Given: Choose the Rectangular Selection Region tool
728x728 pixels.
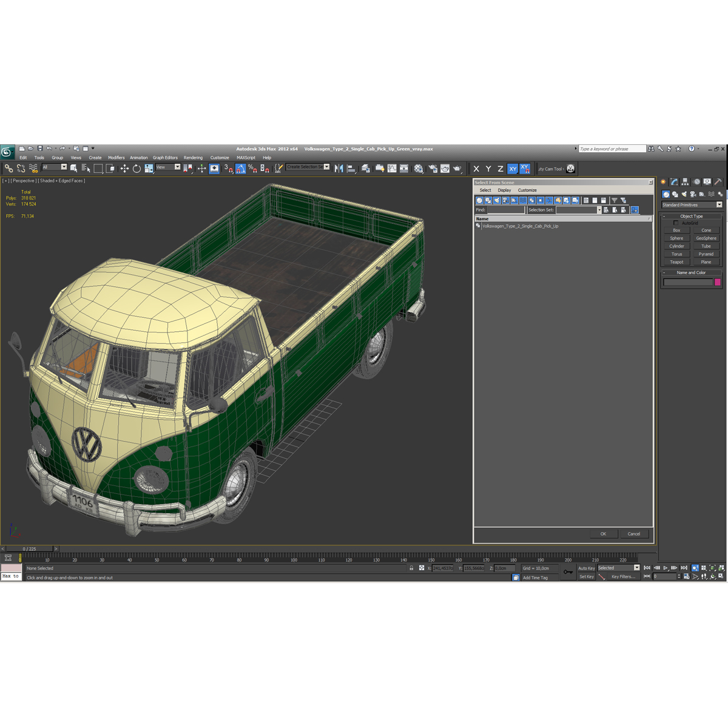Looking at the screenshot, I should click(x=98, y=168).
